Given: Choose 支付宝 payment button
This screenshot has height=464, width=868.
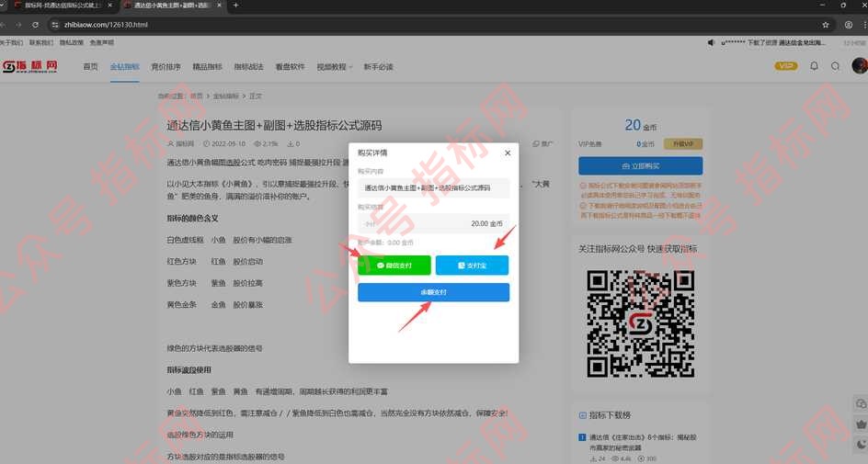Looking at the screenshot, I should tap(472, 266).
